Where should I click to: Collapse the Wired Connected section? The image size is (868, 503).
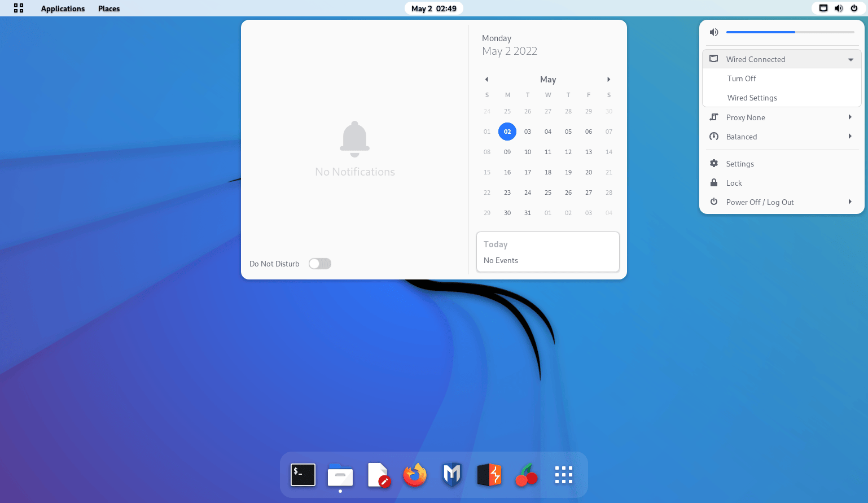[x=851, y=59]
